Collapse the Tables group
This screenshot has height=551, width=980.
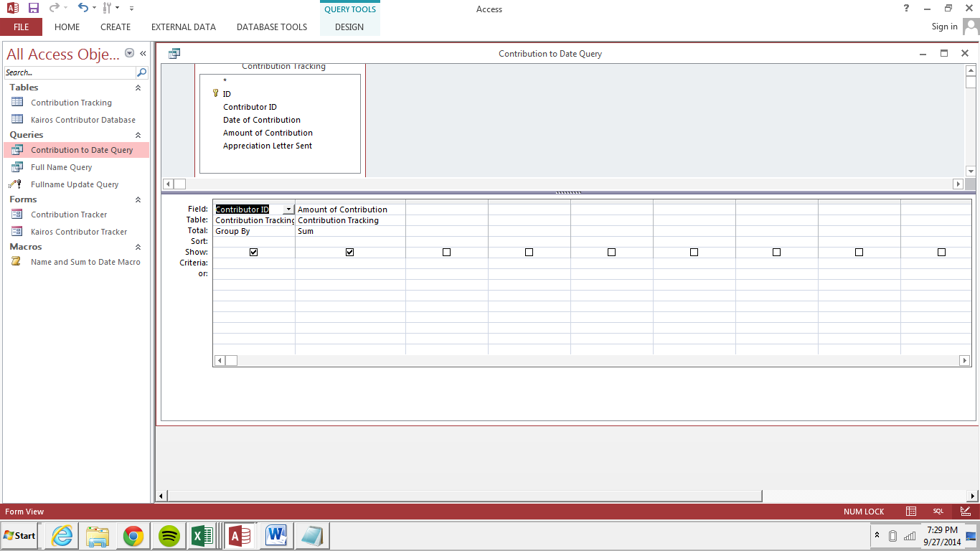(138, 88)
